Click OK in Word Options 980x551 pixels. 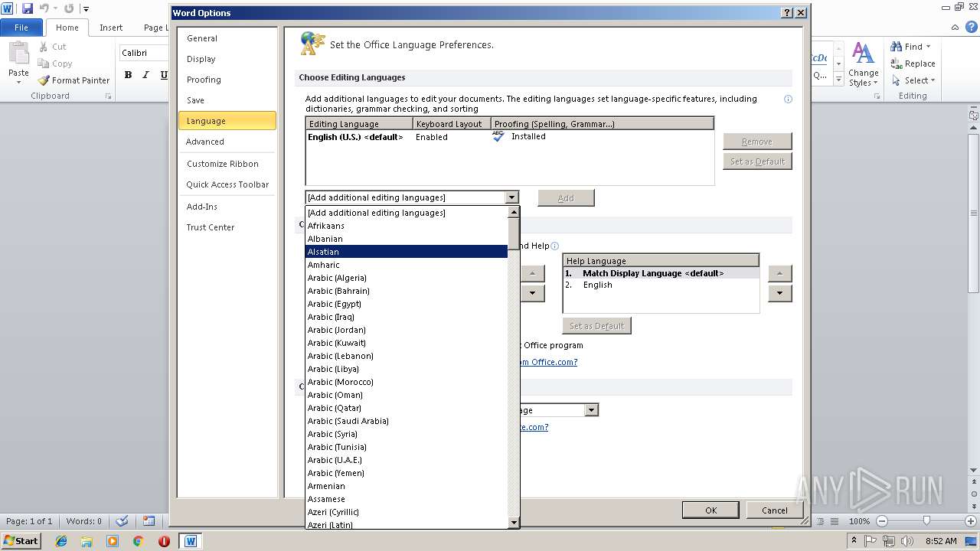(x=710, y=510)
